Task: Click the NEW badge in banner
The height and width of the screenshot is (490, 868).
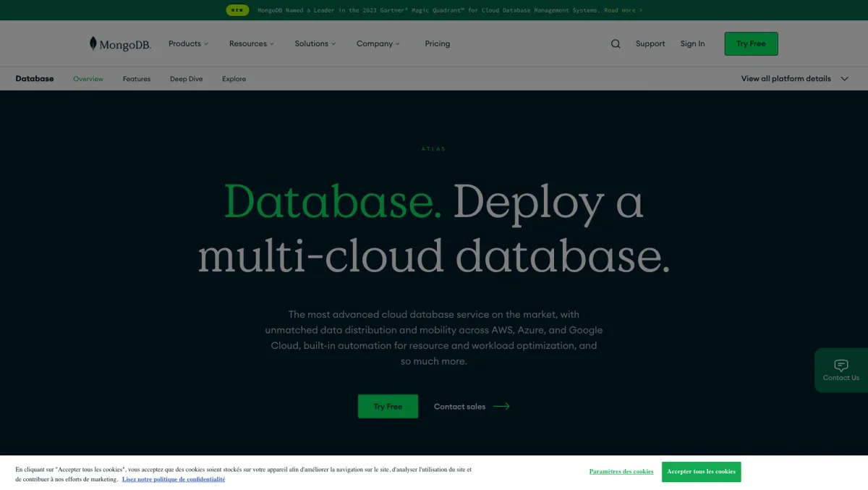Action: click(237, 10)
